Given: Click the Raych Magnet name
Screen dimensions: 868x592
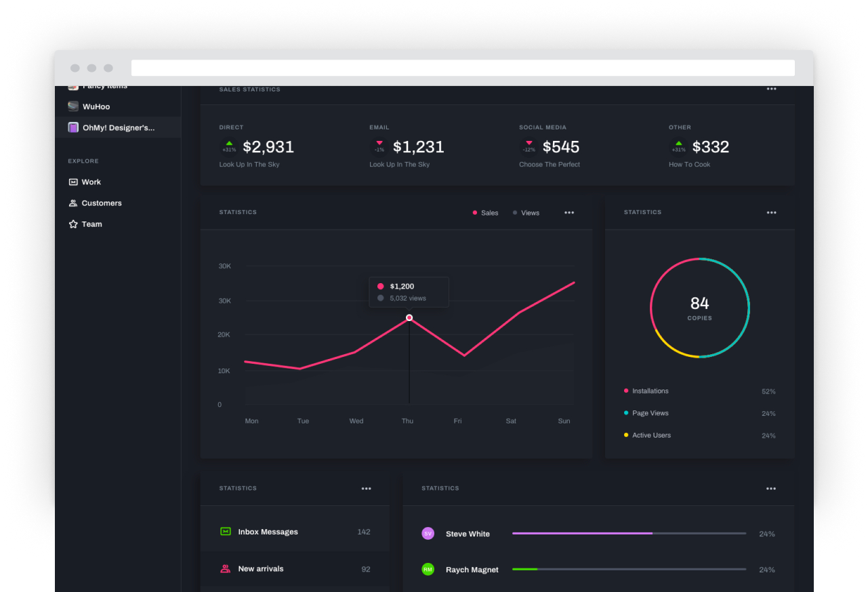Looking at the screenshot, I should click(x=472, y=570).
